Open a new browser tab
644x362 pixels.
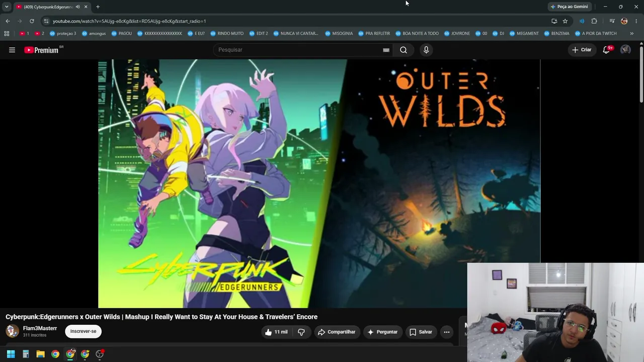(x=98, y=7)
